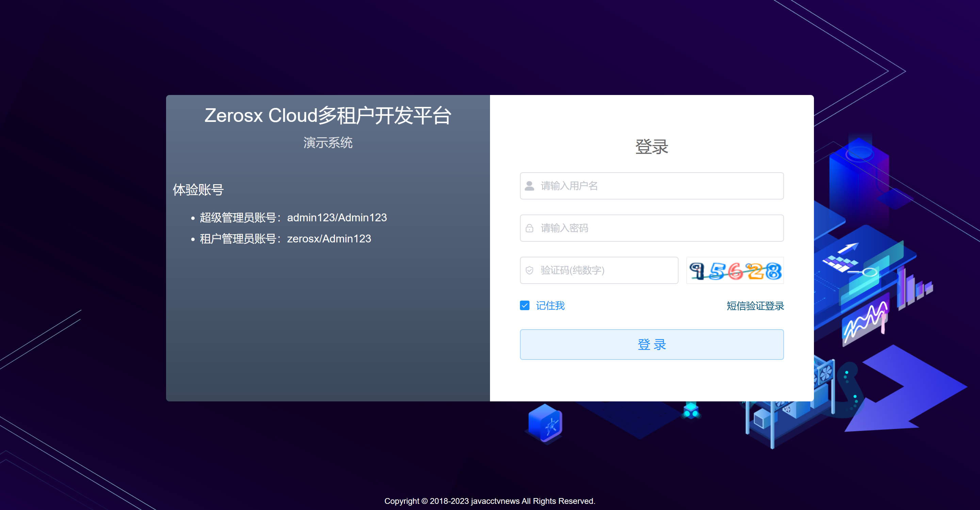Image resolution: width=980 pixels, height=510 pixels.
Task: Click the user silhouette icon in username field
Action: pyautogui.click(x=529, y=186)
